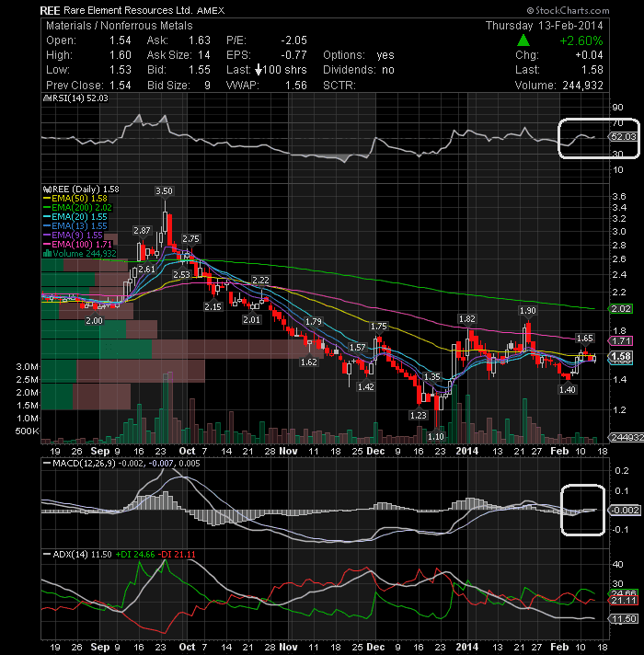
Task: Click the 1.79 price label on the chart
Action: [313, 322]
